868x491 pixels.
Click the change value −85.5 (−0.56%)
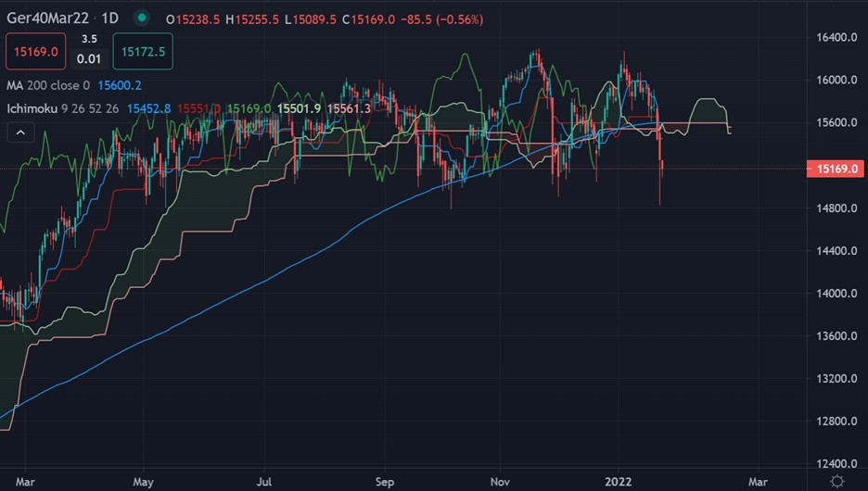[x=441, y=19]
